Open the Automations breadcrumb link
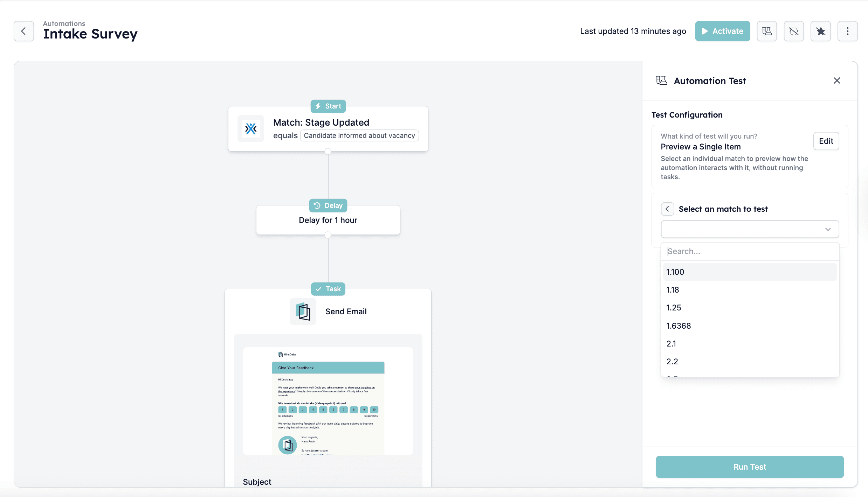This screenshot has width=868, height=497. [x=64, y=23]
